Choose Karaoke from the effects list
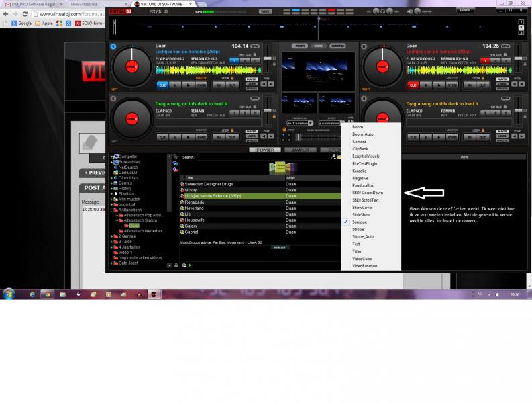 (360, 171)
